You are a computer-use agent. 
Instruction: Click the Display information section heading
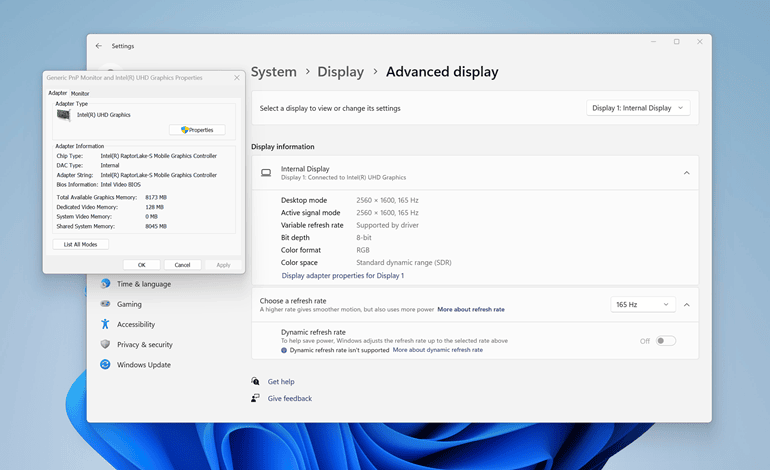[x=282, y=147]
